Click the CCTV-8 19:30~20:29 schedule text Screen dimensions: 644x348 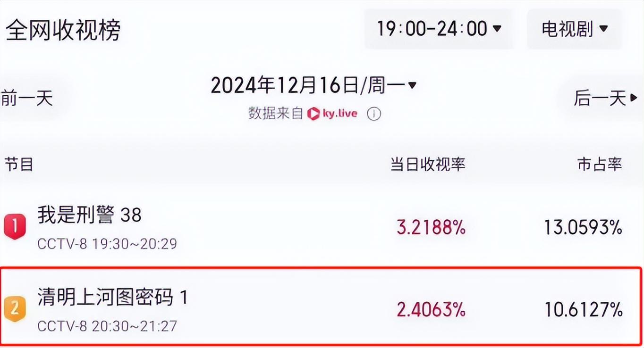(x=107, y=244)
